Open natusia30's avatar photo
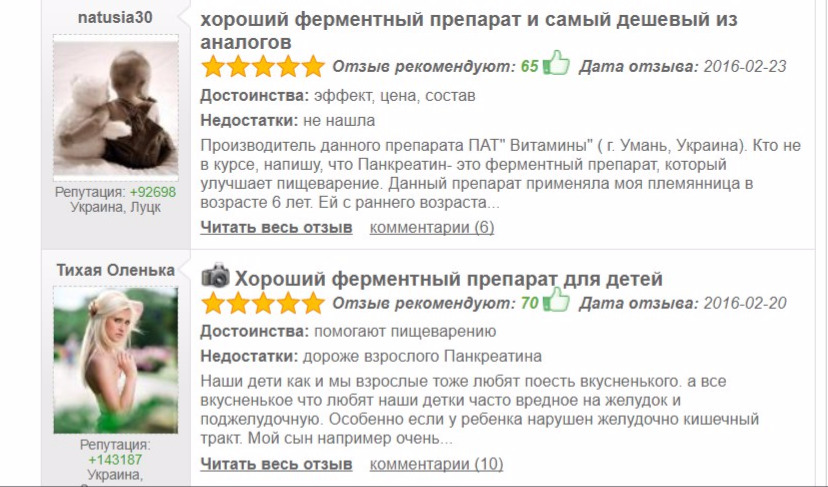The image size is (828, 487). [116, 108]
